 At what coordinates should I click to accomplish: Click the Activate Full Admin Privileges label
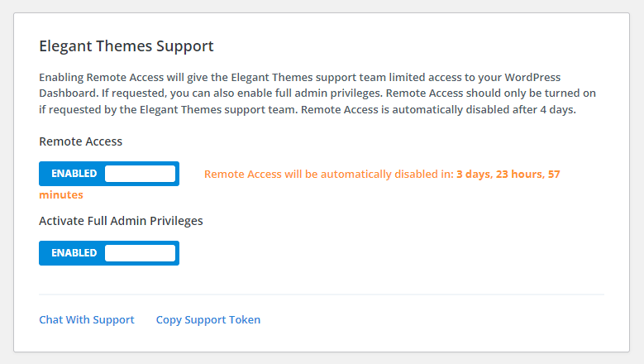(x=121, y=221)
